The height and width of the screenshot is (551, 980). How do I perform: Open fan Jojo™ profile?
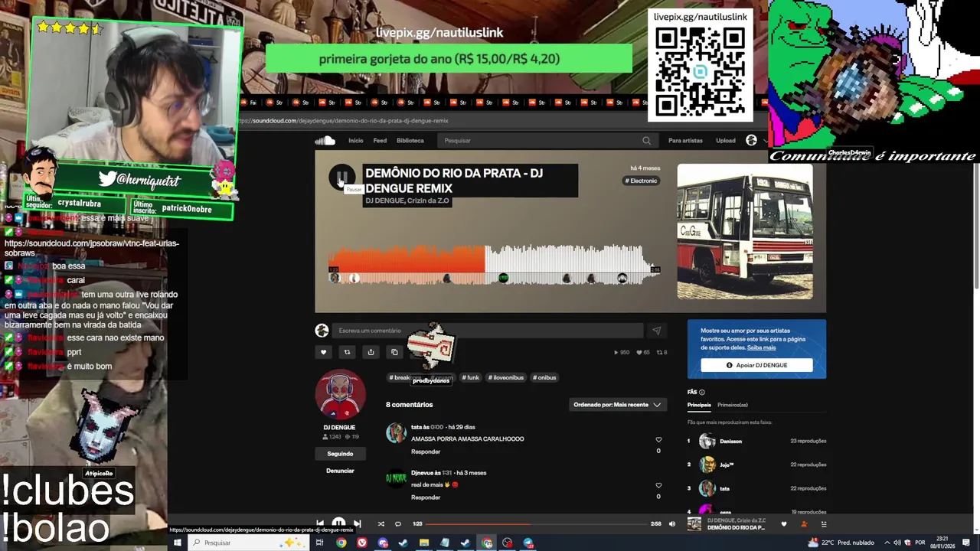click(x=727, y=465)
